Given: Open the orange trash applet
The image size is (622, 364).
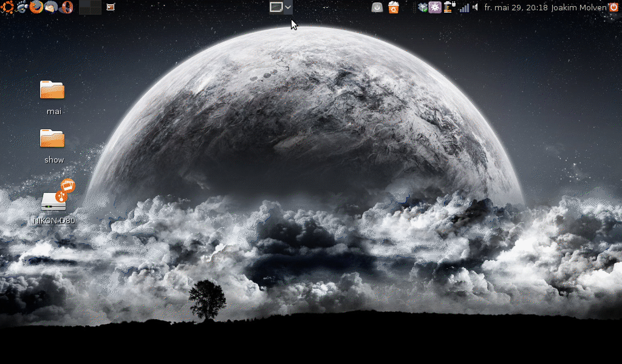Looking at the screenshot, I should tap(394, 7).
